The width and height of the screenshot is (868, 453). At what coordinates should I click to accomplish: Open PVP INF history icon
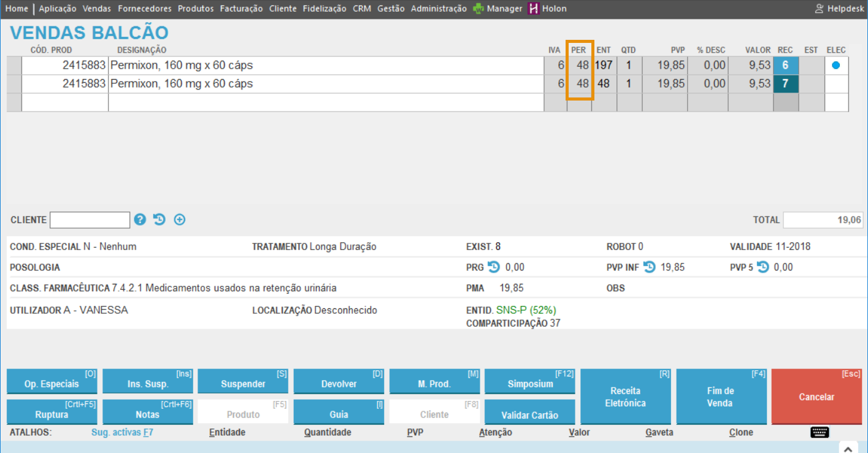[x=649, y=267]
